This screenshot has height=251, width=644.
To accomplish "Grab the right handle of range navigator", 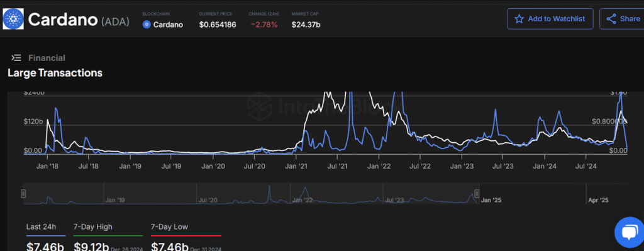I will pos(477,194).
